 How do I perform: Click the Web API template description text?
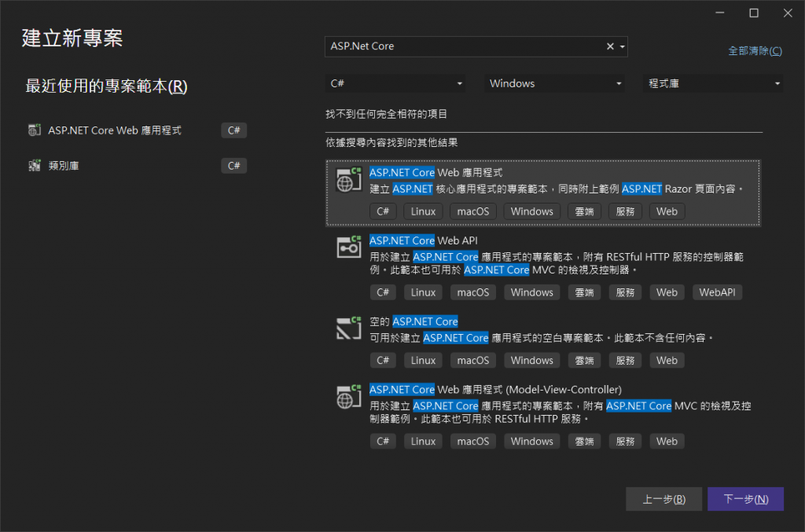click(x=557, y=263)
